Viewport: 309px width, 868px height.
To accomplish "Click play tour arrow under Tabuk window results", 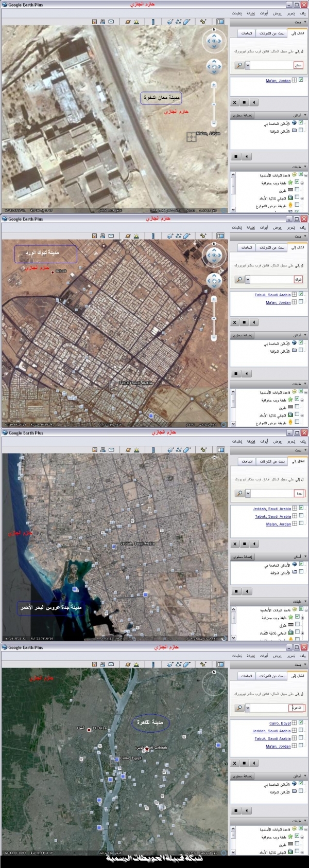I will tap(253, 322).
